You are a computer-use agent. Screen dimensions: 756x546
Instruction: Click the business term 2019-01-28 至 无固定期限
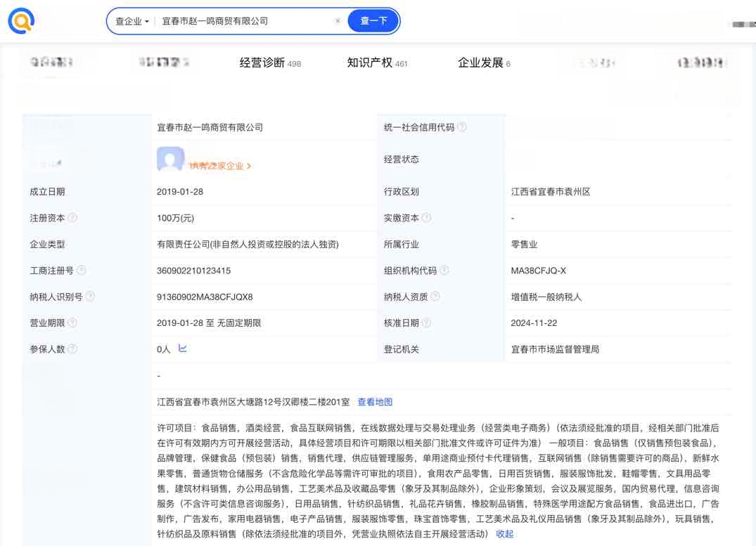[209, 323]
